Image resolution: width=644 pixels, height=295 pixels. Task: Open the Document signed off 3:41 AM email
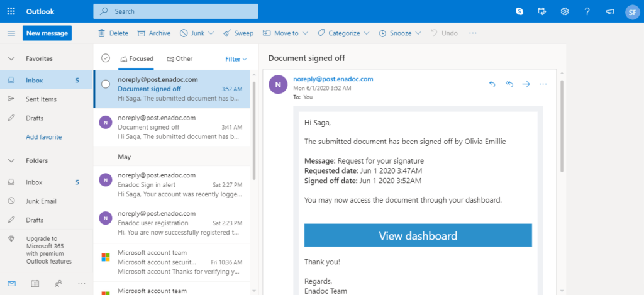[172, 127]
